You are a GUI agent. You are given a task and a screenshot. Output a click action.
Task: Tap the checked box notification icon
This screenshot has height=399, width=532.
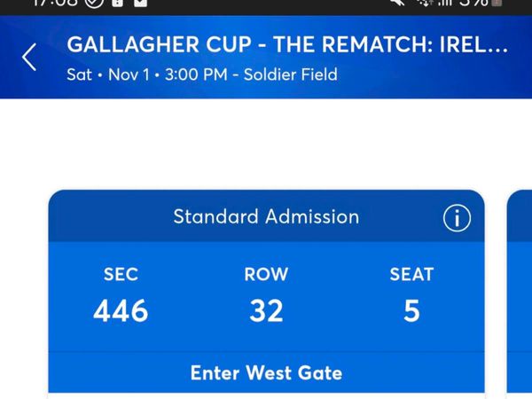[x=140, y=4]
